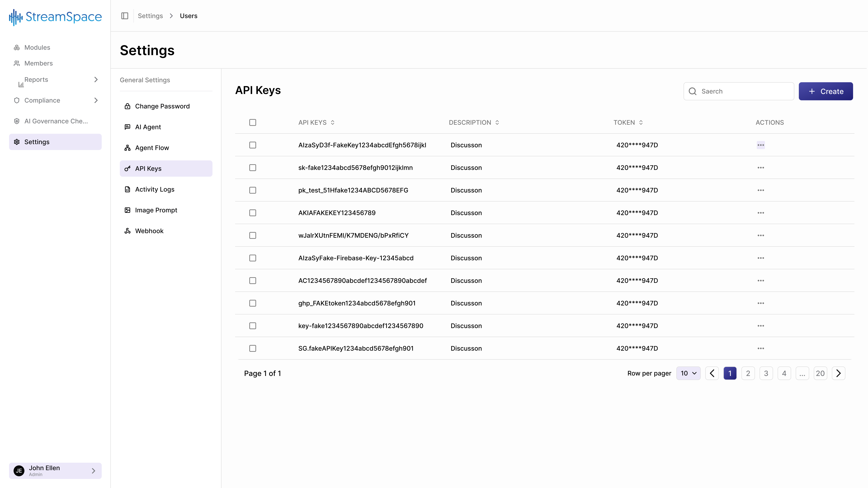The image size is (868, 488).
Task: Open actions menu for pk_test_51Hfake row
Action: coord(761,190)
